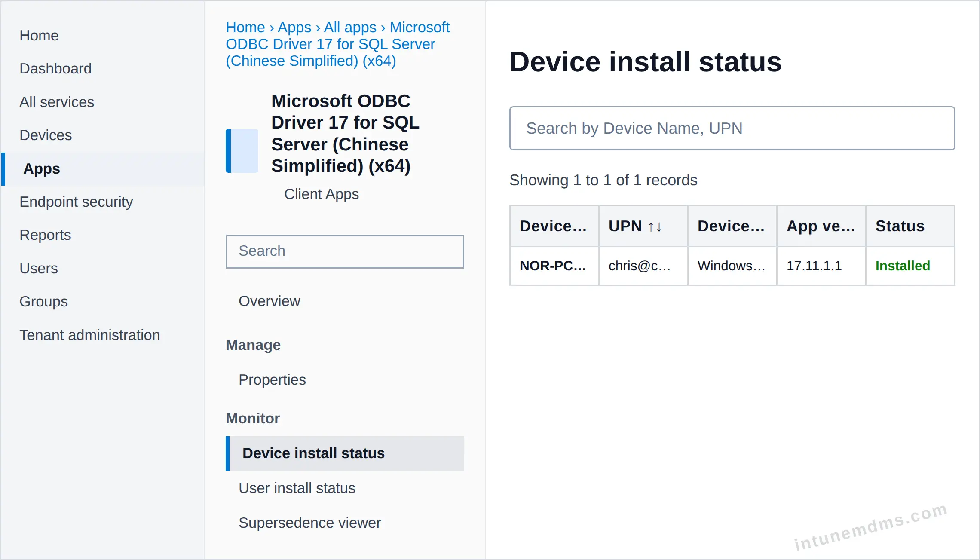
Task: Click the All apps breadcrumb link
Action: [x=350, y=27]
